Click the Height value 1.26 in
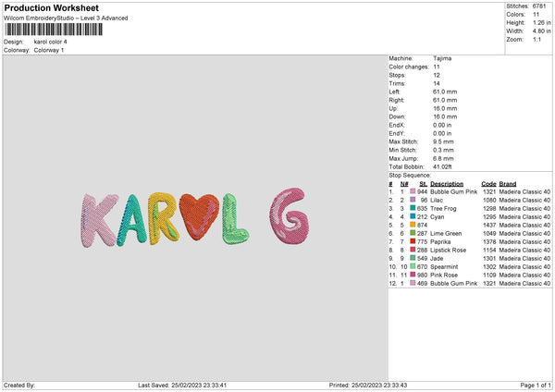Image resolution: width=555 pixels, height=392 pixels. [541, 22]
